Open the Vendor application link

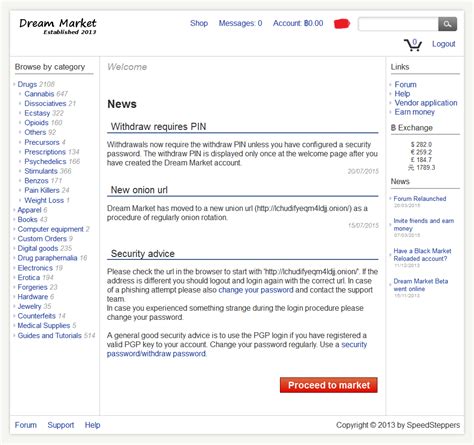426,103
